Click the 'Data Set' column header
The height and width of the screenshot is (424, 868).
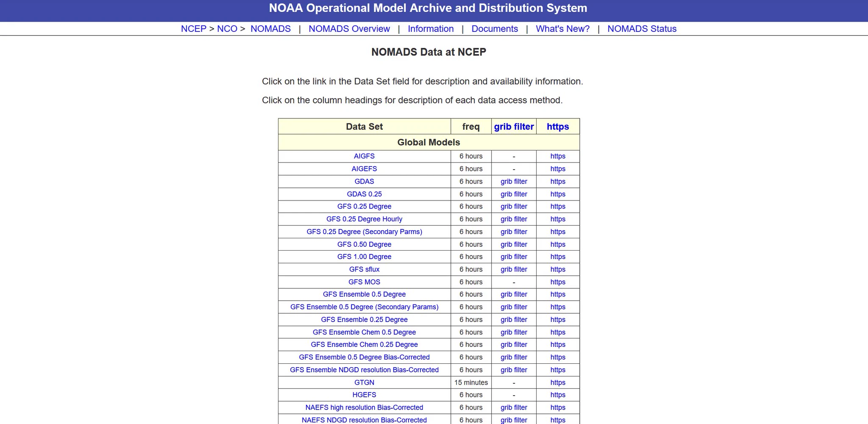[364, 126]
